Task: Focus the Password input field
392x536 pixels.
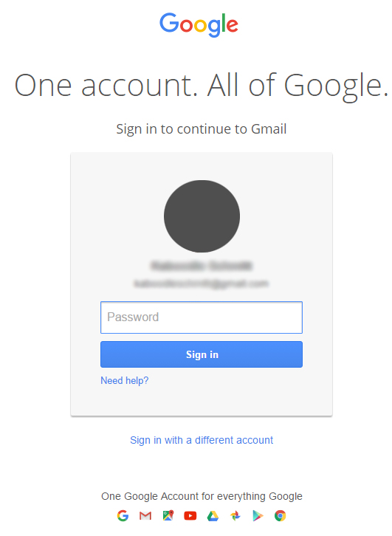Action: click(202, 317)
